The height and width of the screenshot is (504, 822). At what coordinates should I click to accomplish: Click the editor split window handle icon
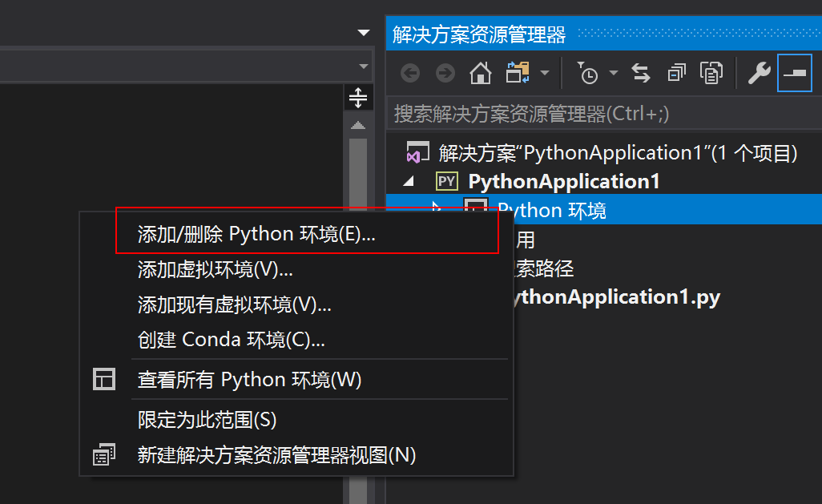[358, 98]
